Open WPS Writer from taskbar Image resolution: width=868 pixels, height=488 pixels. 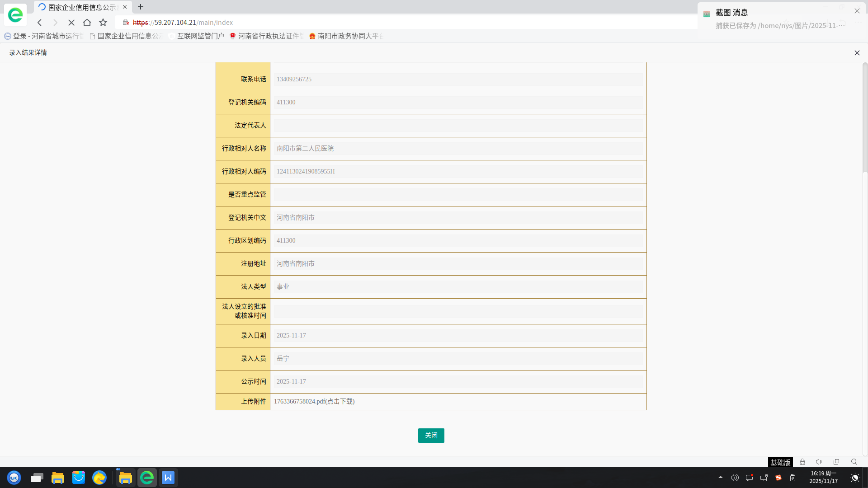(x=168, y=478)
